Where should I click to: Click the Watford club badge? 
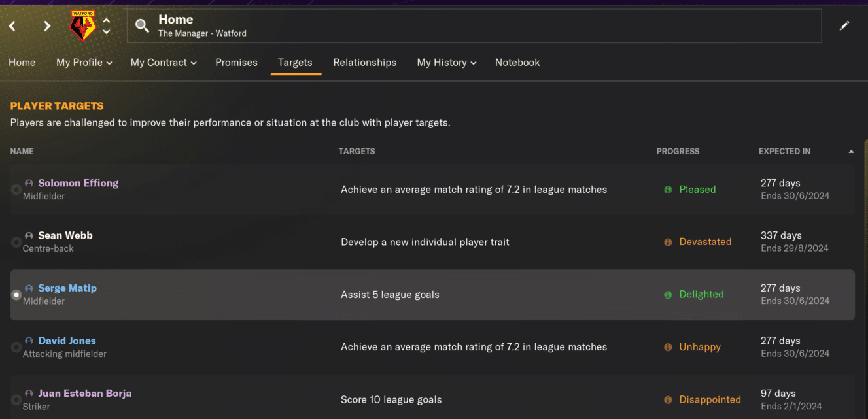point(82,26)
